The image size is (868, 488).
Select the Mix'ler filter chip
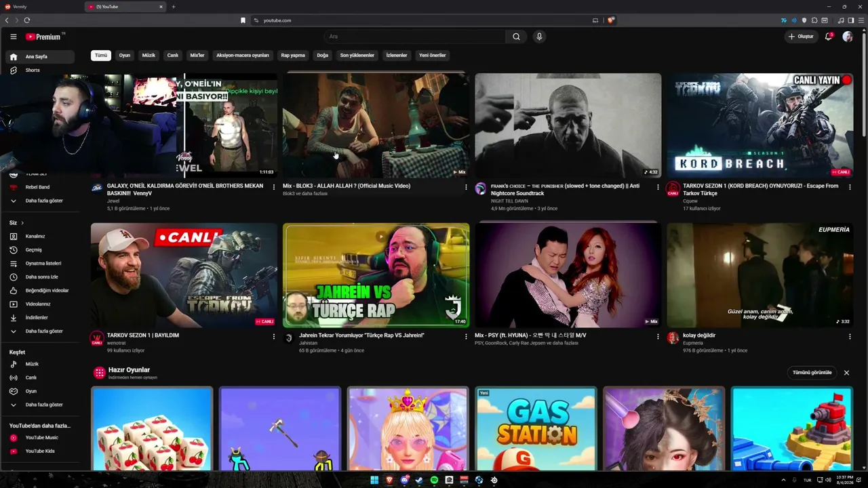(x=197, y=56)
